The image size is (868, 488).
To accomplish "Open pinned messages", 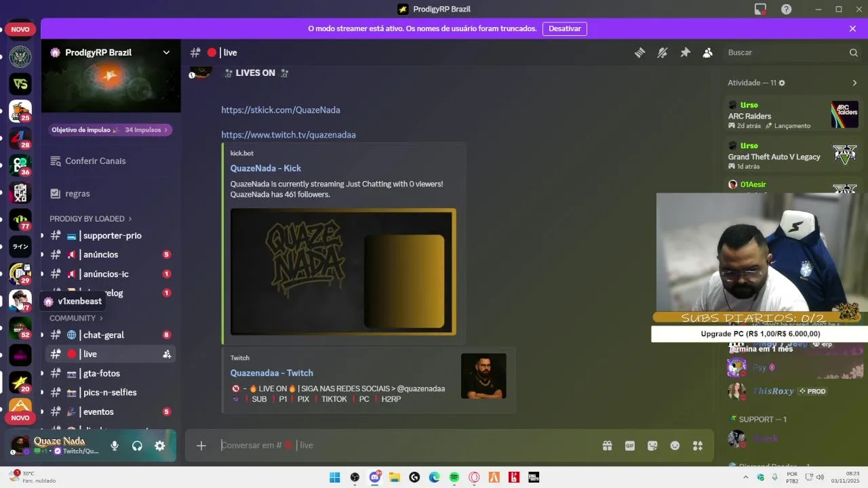I will [x=685, y=52].
